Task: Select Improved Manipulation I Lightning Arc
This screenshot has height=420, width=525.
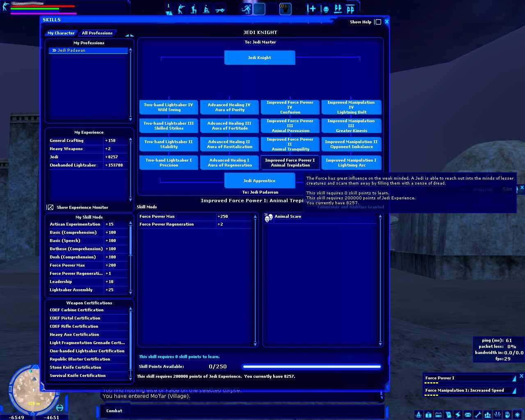Action: 352,163
